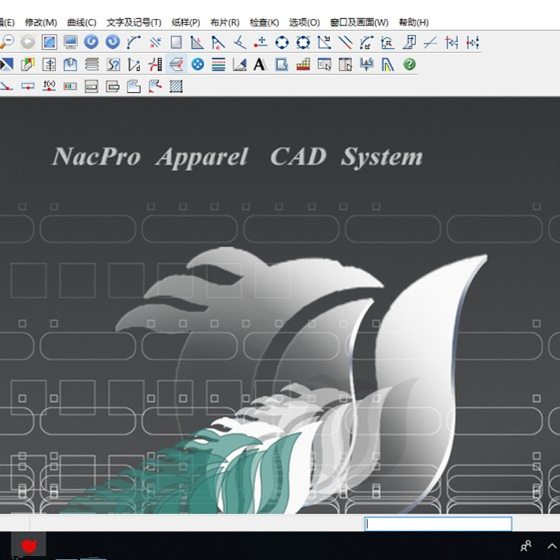The image size is (560, 560).
Task: Click the grey stacked layers icon
Action: point(92,65)
